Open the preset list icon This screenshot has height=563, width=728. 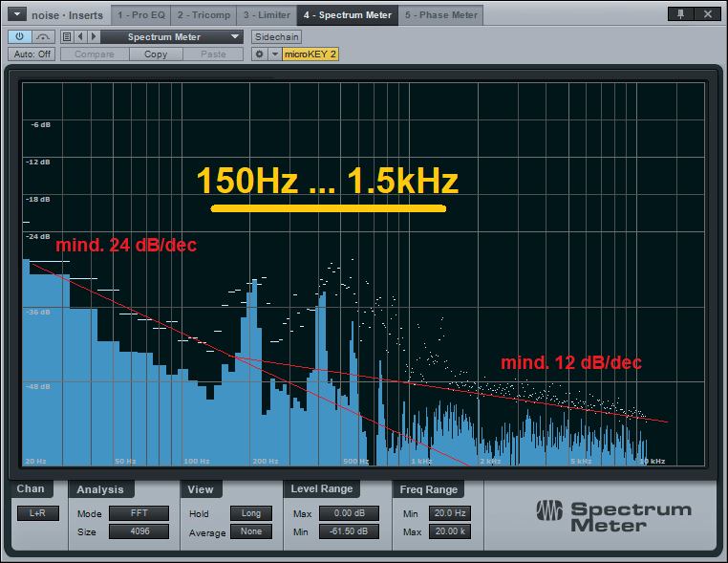67,36
